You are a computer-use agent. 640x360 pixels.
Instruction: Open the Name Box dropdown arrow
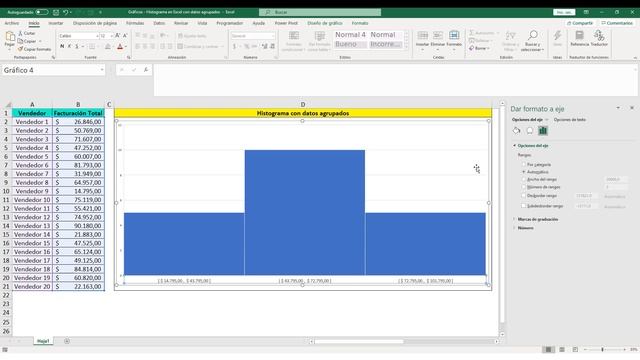click(102, 70)
